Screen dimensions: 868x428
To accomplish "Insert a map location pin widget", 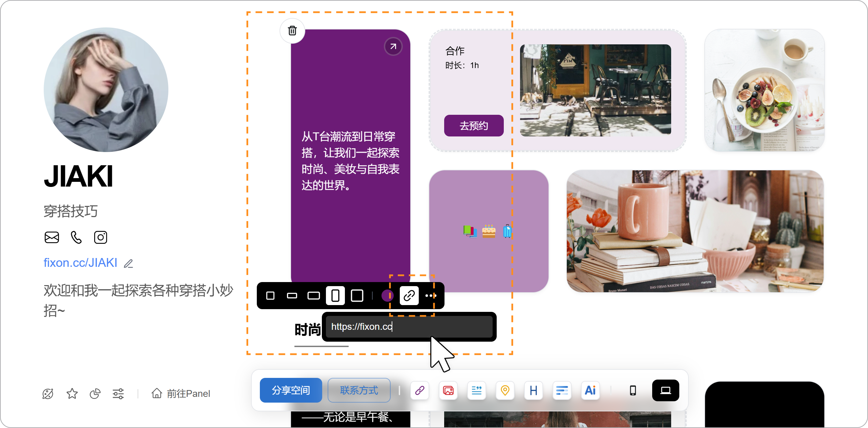I will pos(505,390).
